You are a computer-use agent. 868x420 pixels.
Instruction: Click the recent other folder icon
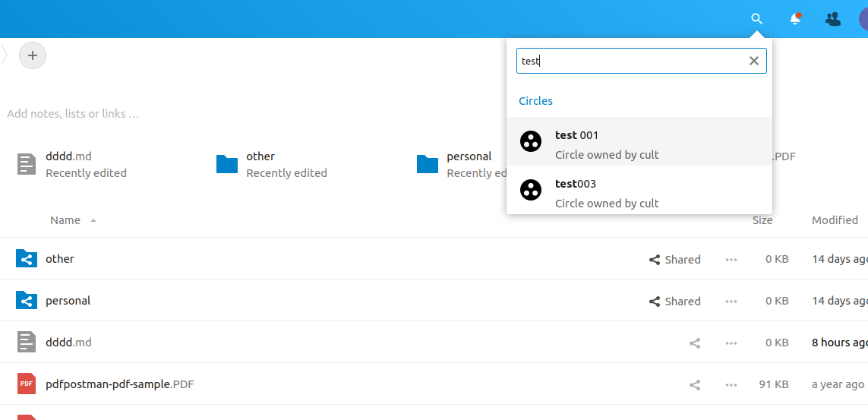227,164
